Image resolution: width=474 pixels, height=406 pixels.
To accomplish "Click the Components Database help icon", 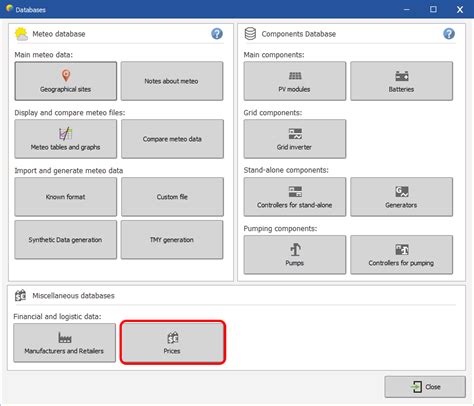I will [449, 34].
